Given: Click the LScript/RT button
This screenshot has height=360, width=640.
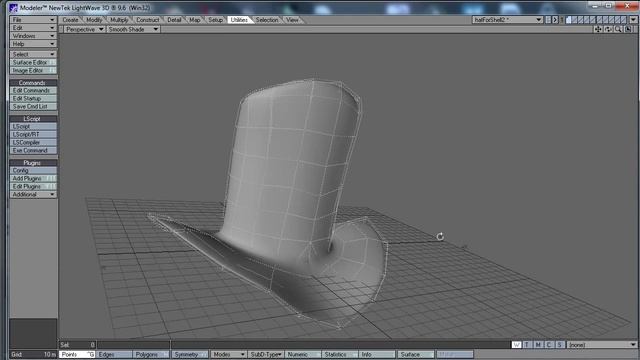Looking at the screenshot, I should pos(33,134).
